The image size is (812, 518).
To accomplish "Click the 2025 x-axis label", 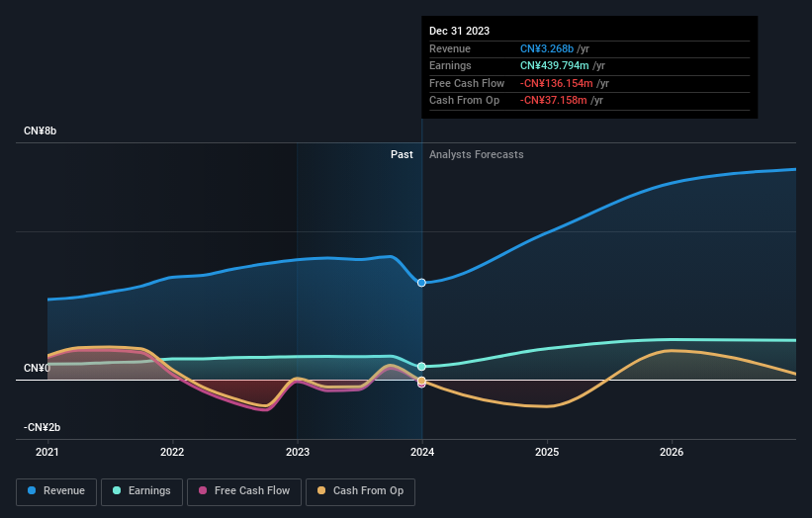I will pos(547,452).
